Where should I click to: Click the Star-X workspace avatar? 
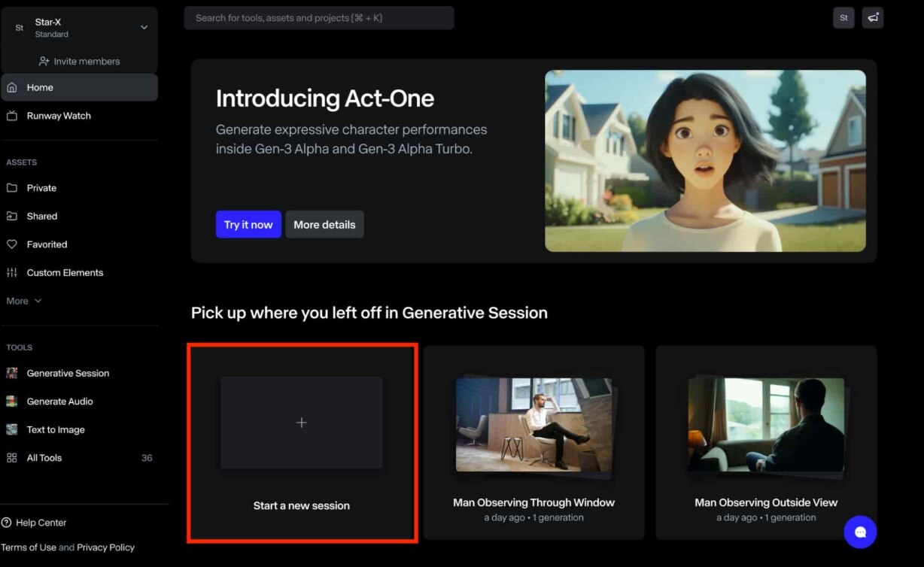20,28
